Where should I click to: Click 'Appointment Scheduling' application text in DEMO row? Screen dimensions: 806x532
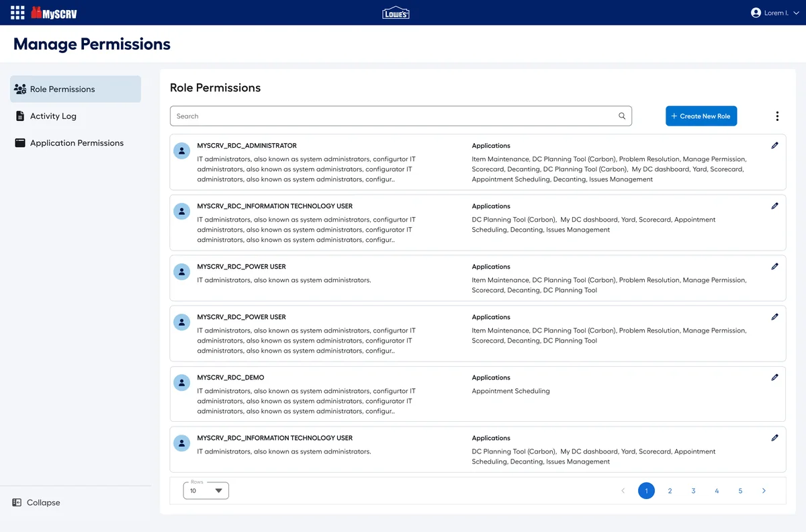510,391
